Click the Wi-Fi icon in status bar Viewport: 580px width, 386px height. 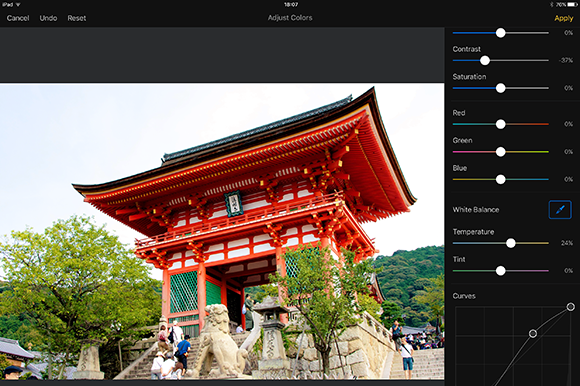(18, 4)
